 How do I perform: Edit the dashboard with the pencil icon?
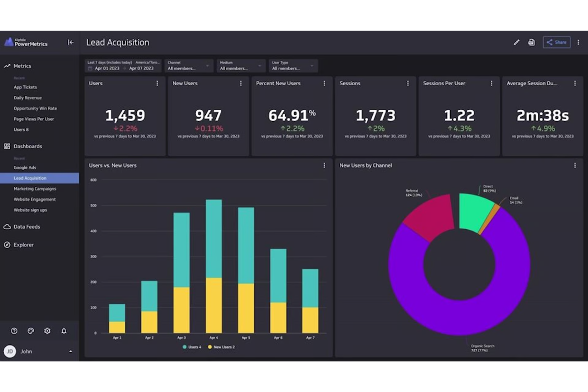click(x=516, y=42)
